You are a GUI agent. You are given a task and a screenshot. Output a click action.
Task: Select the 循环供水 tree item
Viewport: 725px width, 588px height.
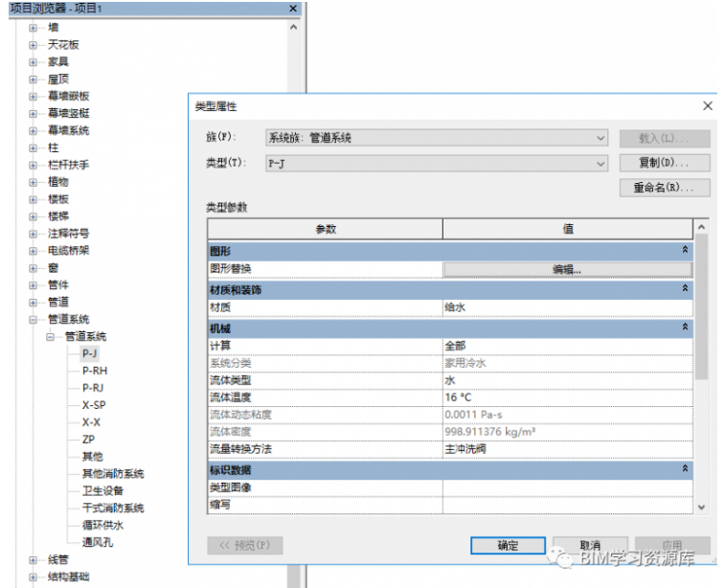(102, 525)
